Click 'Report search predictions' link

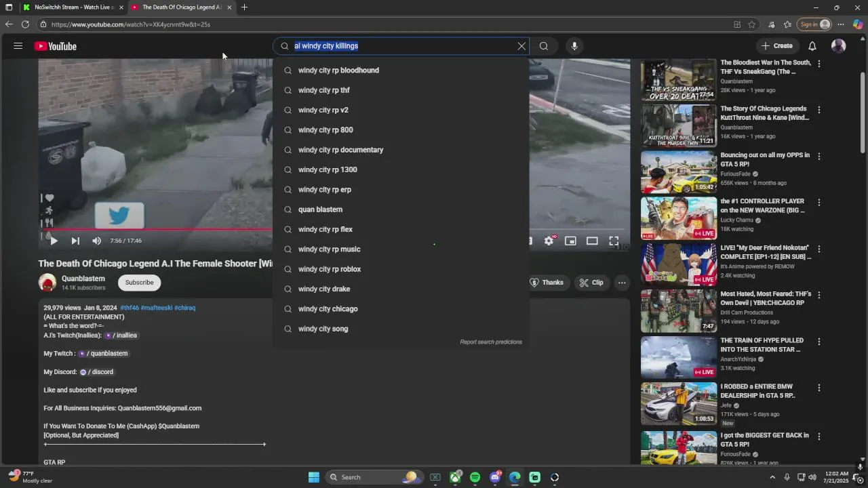point(491,342)
